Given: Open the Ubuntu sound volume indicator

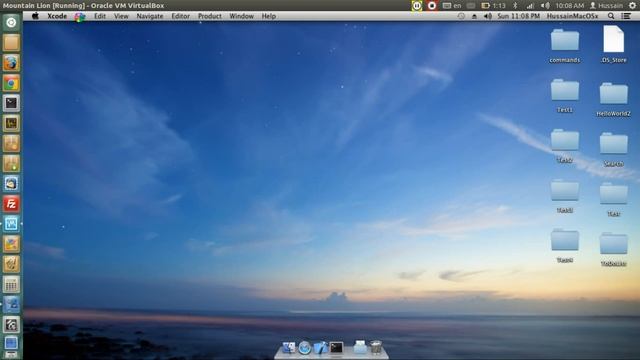Looking at the screenshot, I should pyautogui.click(x=545, y=6).
